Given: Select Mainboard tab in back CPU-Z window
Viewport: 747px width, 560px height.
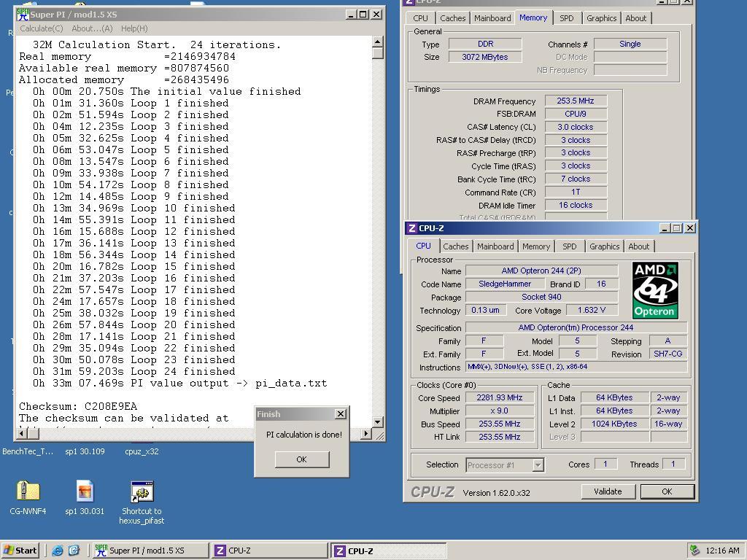Looking at the screenshot, I should pos(492,18).
